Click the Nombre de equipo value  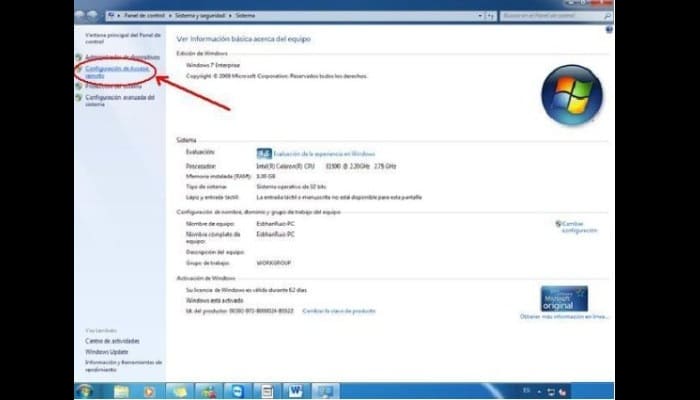coord(275,224)
